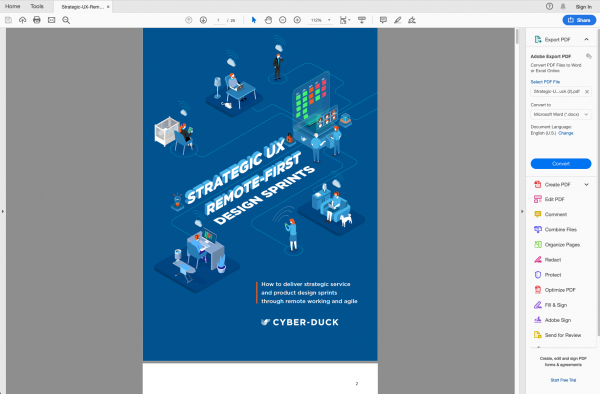Click the Redact tool icon
The width and height of the screenshot is (600, 394).
pos(538,260)
